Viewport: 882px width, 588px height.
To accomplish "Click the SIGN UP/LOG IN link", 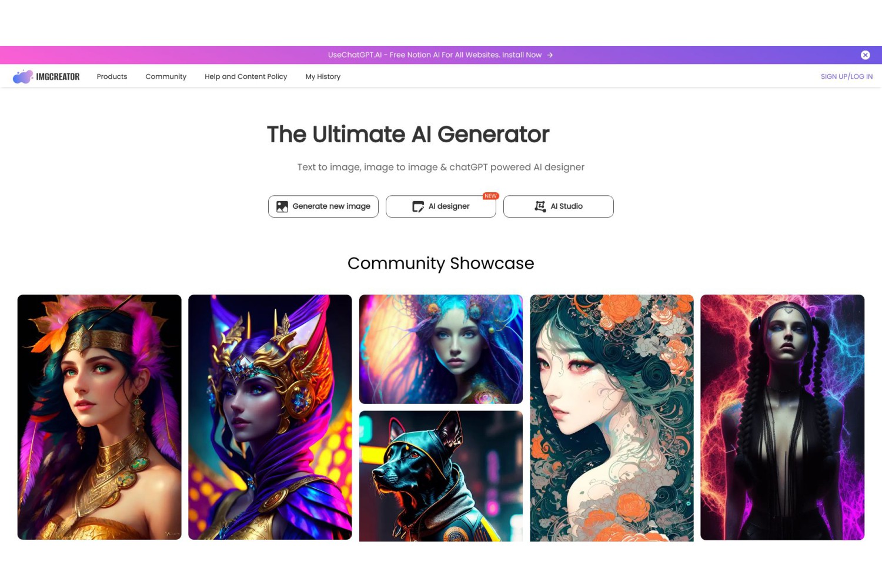I will [846, 76].
